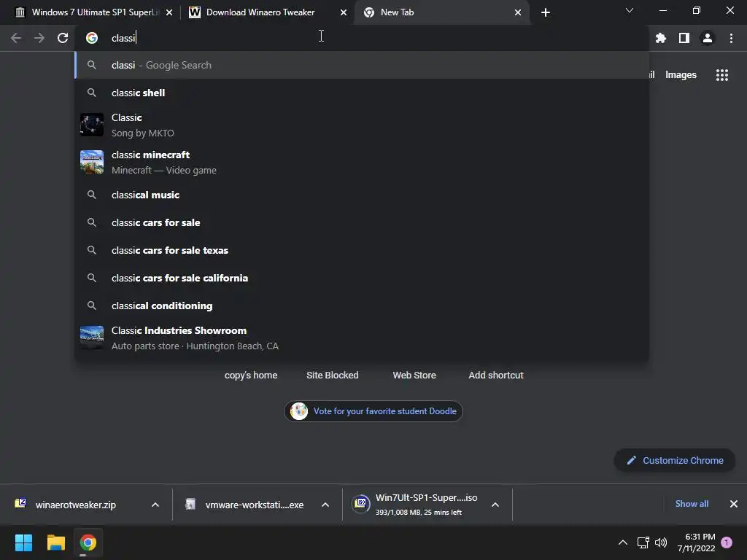Screen dimensions: 747x560
Task: Go back using the back arrow
Action: 16,38
